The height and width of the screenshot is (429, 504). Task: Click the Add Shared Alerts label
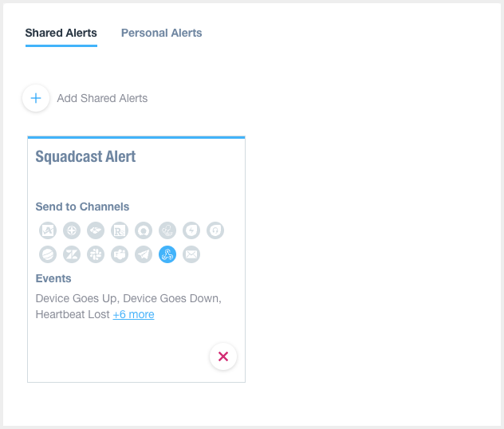point(102,98)
